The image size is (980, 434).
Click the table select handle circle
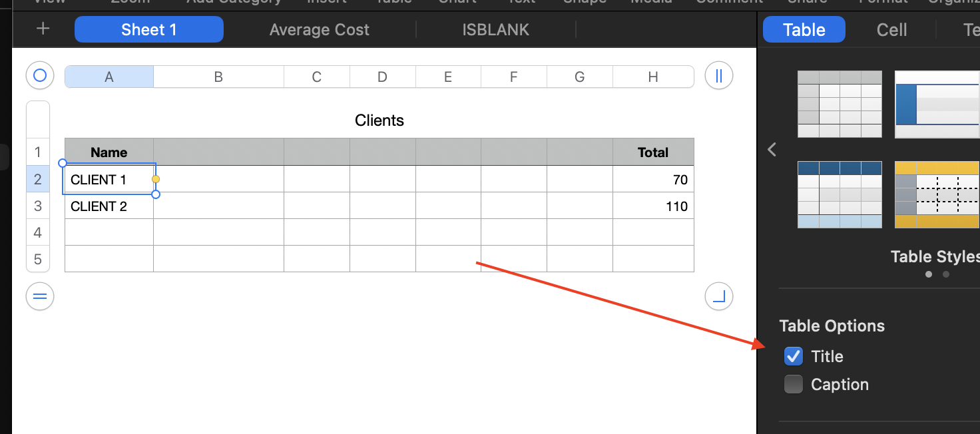[40, 76]
